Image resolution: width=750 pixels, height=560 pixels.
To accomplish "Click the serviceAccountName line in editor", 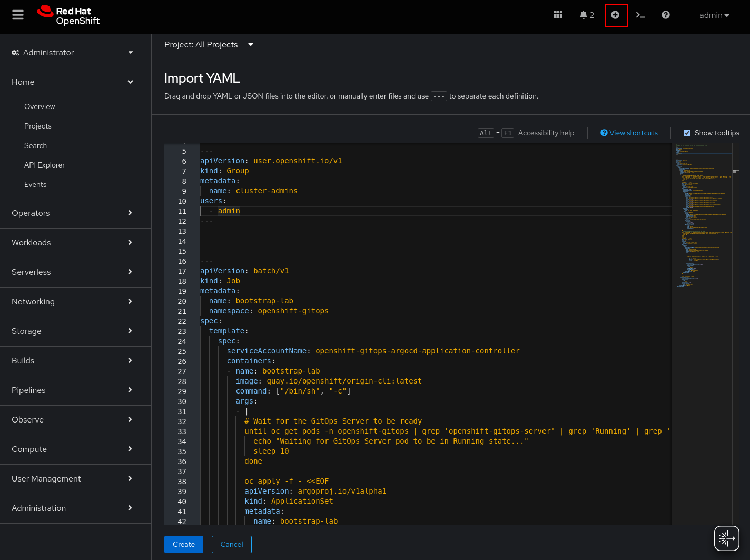I will (x=373, y=351).
